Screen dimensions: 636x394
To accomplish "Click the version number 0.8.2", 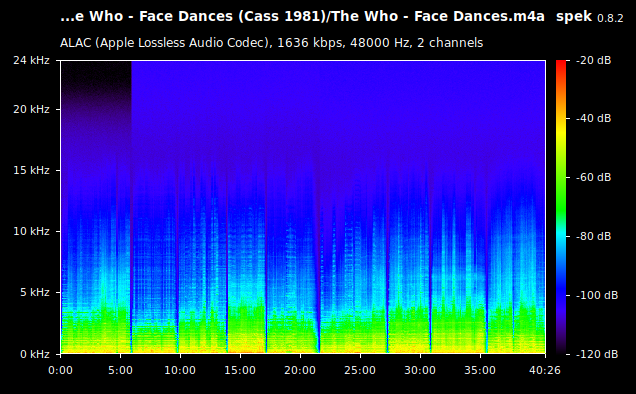I will click(x=610, y=18).
